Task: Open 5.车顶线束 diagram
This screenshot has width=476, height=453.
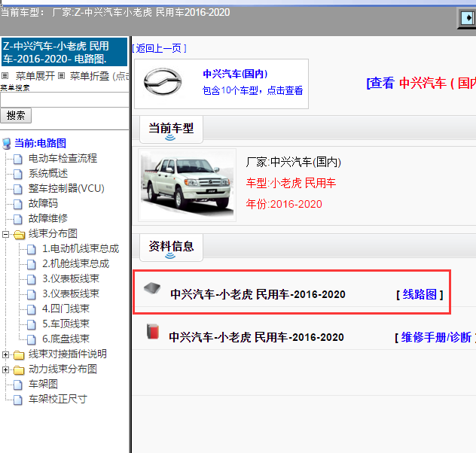Action: (x=66, y=324)
